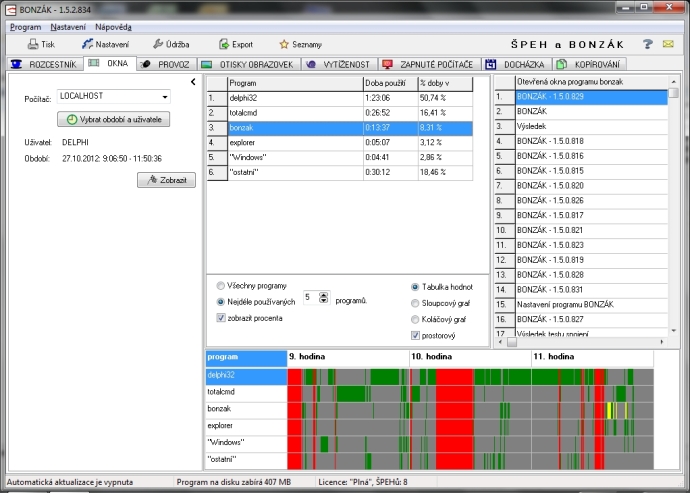Click the horizontal scrollbar of windows list

(581, 342)
